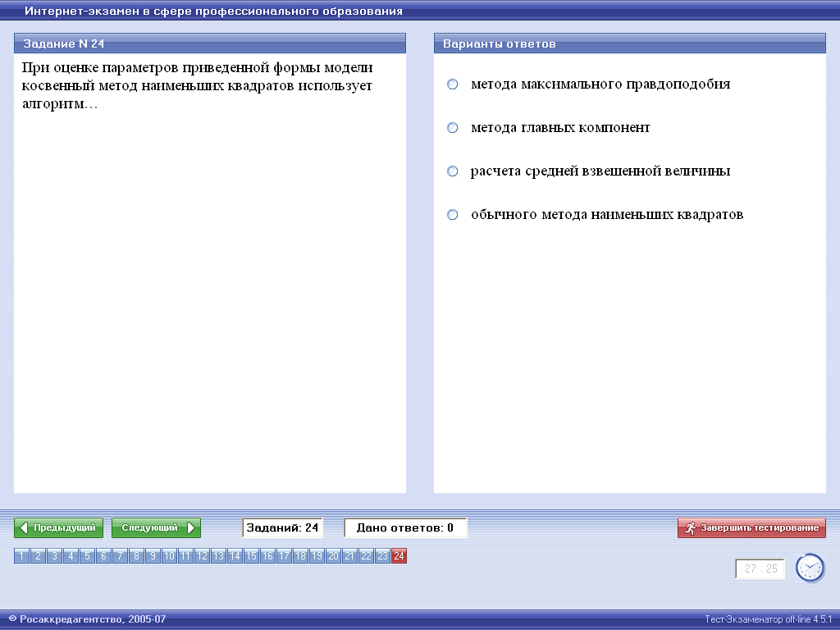Jump to task 16
840x630 pixels.
268,556
